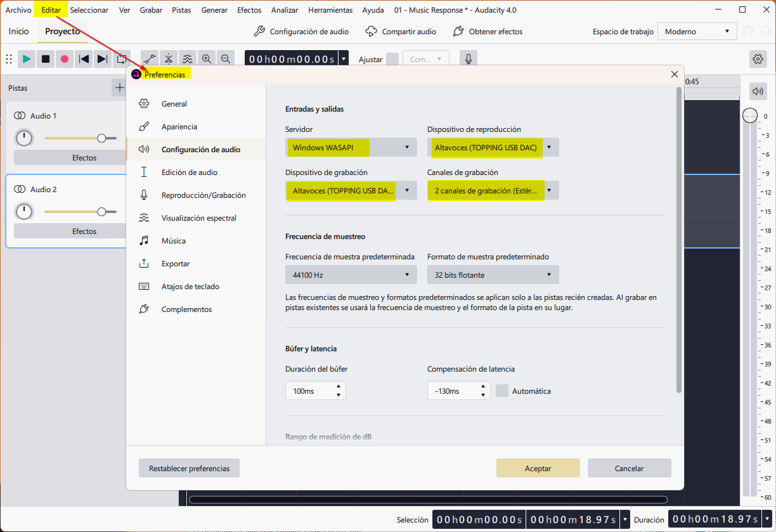
Task: Increase Duración del búfer with up arrow
Action: click(x=339, y=386)
